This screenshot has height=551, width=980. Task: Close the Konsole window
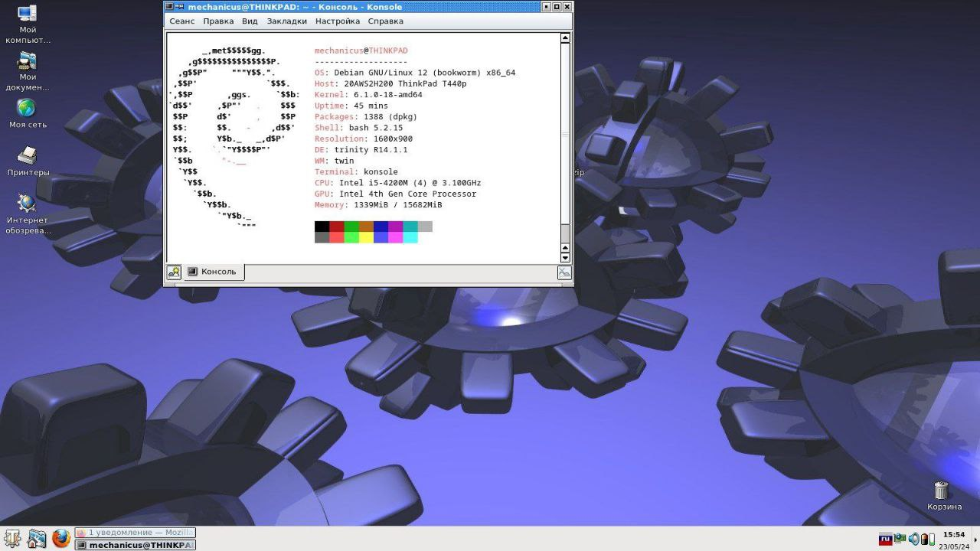point(567,6)
